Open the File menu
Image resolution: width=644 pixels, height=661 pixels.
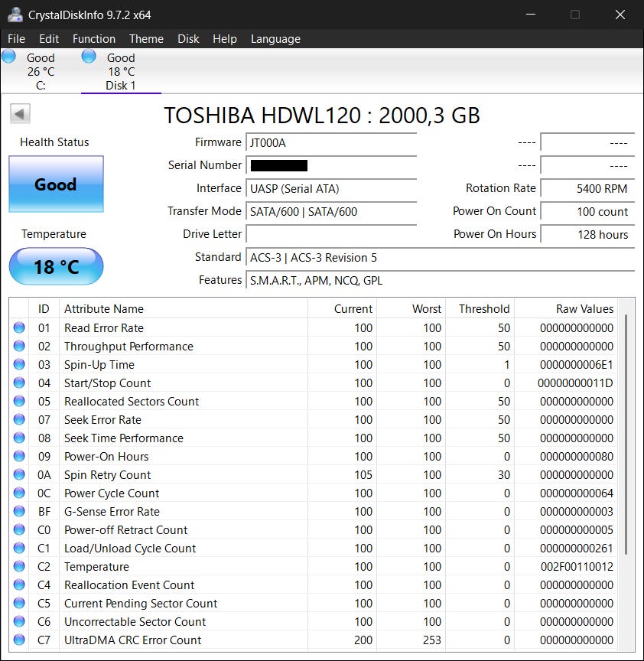pyautogui.click(x=16, y=39)
